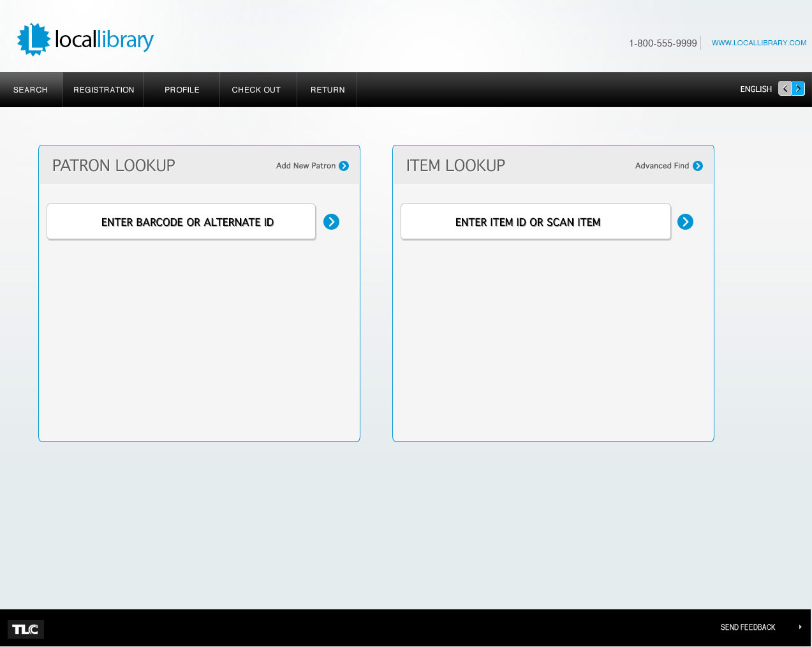Open the Profile tab
The image size is (812, 647).
[x=182, y=90]
